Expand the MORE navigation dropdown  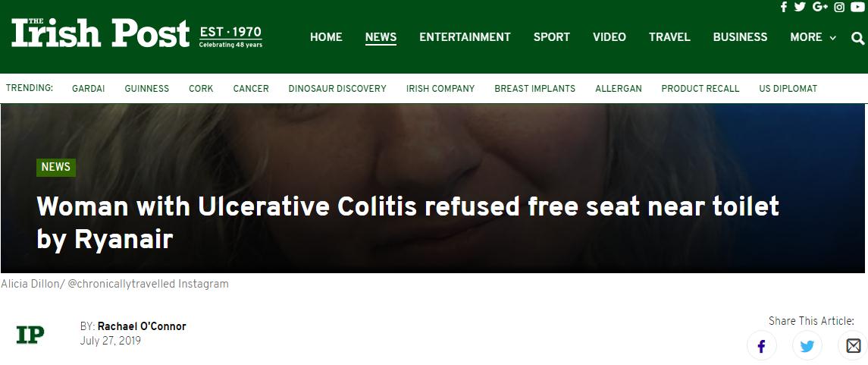tap(813, 37)
